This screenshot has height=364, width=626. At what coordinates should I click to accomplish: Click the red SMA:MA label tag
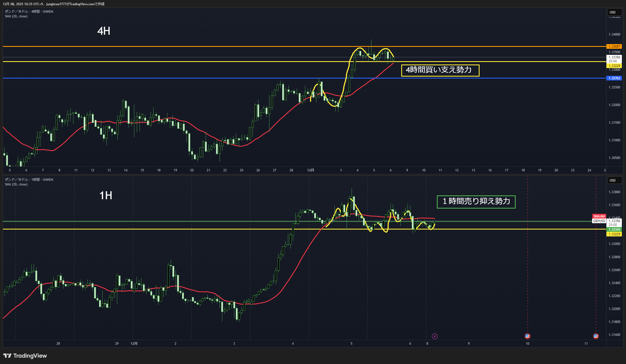599,216
